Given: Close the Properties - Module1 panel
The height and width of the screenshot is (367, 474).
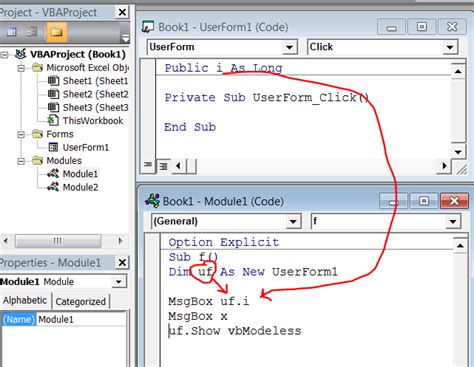Looking at the screenshot, I should [122, 263].
